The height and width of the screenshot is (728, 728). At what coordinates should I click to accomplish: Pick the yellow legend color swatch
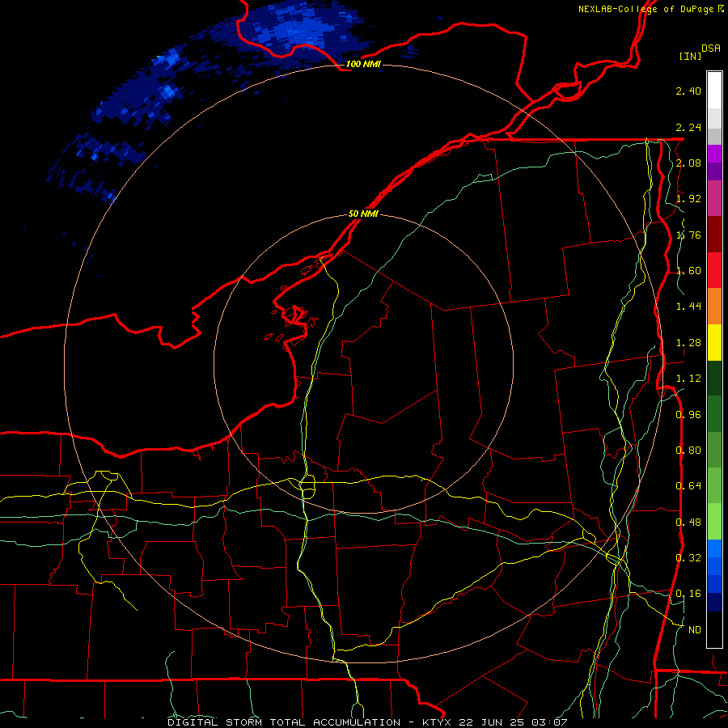714,342
